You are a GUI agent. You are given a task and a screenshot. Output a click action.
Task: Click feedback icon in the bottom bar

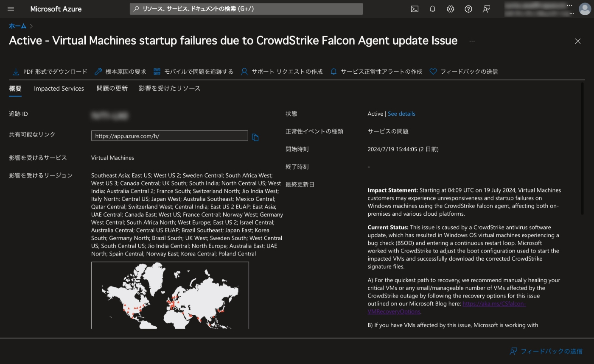tap(513, 351)
